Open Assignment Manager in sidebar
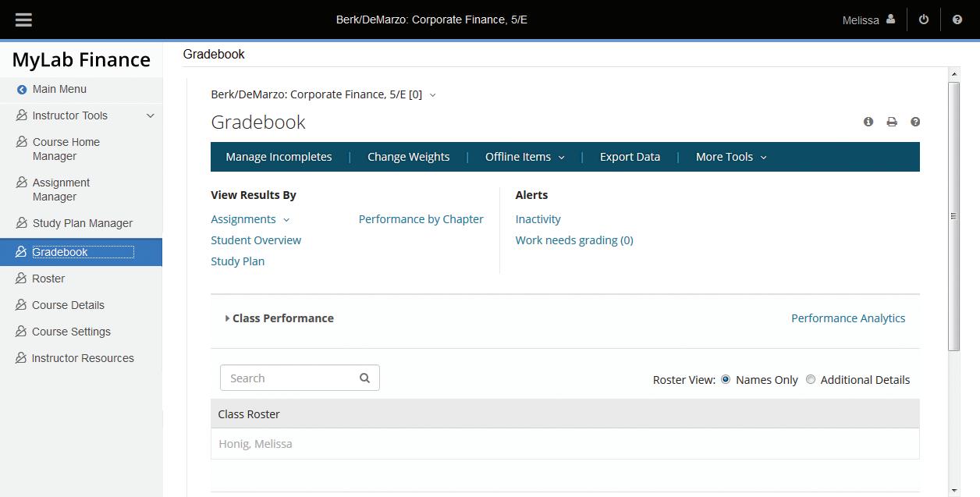The image size is (980, 497). 61,190
